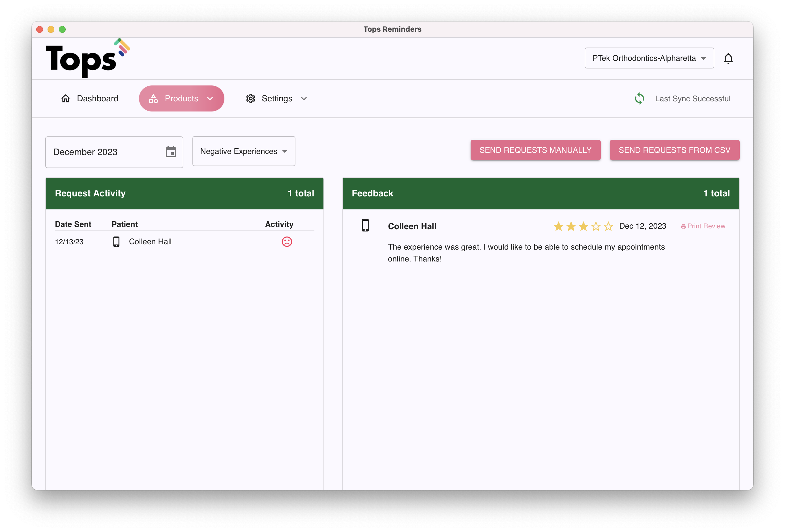Select the Products tab
Screen dimensions: 785x532
click(x=181, y=99)
